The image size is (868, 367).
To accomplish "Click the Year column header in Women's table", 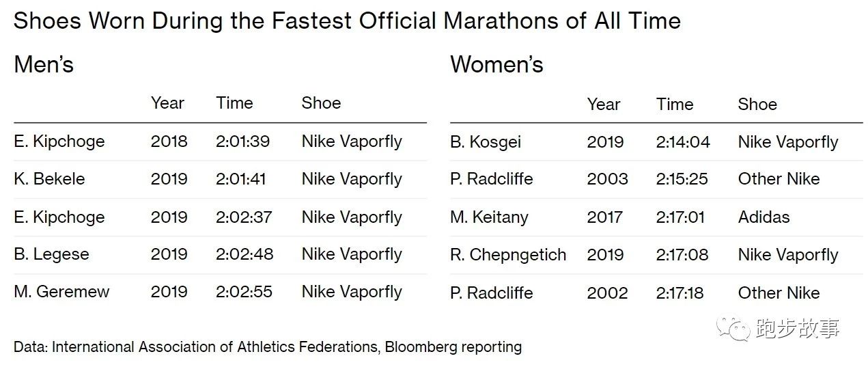I will [604, 104].
